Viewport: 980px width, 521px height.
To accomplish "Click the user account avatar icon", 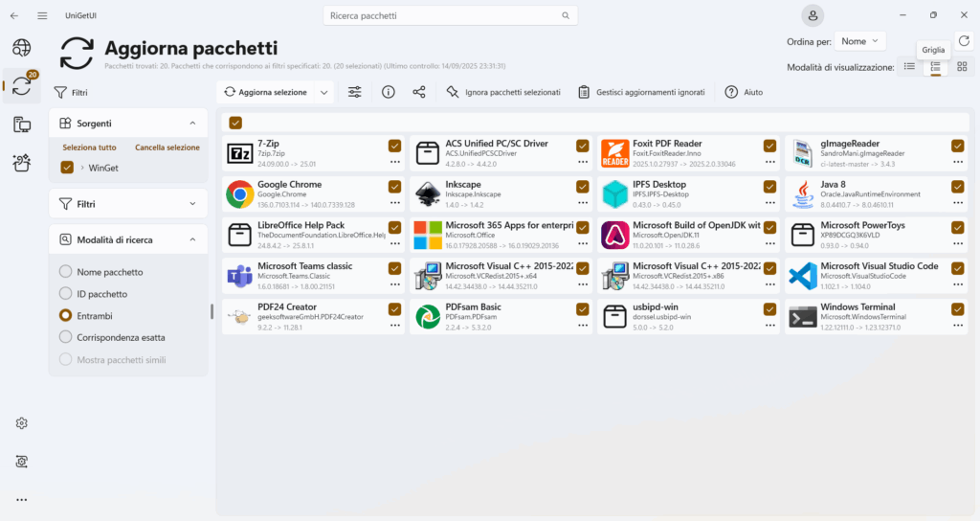I will [813, 15].
